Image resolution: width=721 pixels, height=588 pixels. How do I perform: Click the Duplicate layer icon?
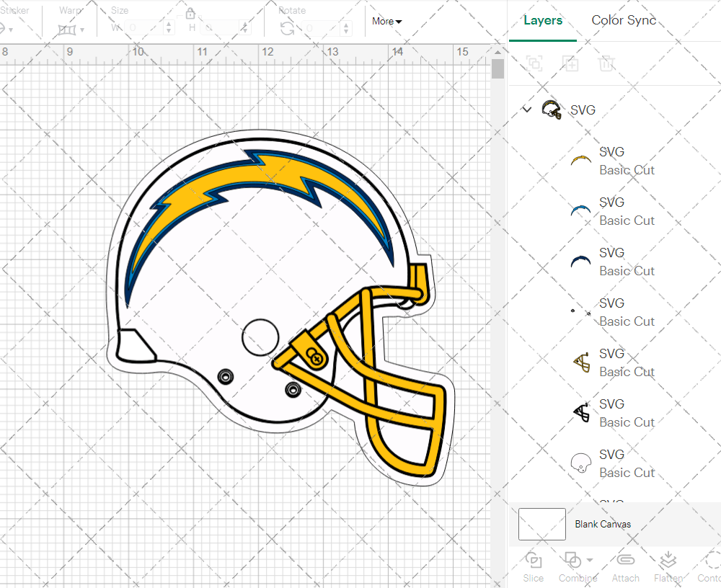570,63
